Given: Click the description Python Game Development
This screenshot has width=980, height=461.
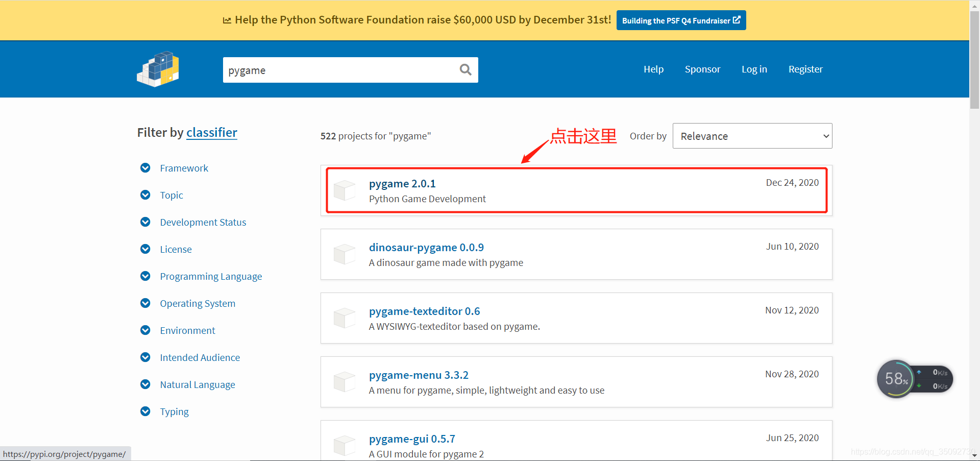Looking at the screenshot, I should point(427,199).
